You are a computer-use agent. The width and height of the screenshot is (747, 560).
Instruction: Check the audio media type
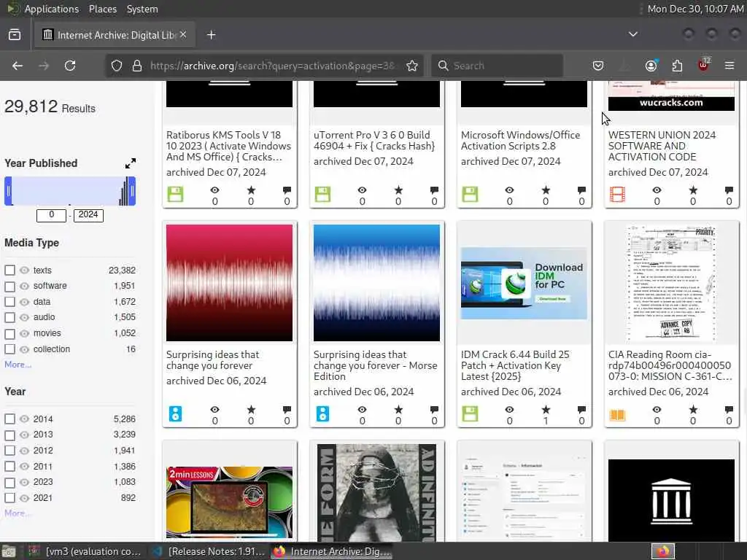(x=10, y=318)
